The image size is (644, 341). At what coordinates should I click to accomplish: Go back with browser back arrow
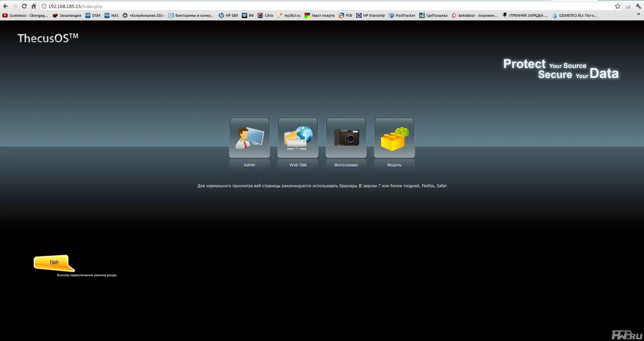point(5,6)
